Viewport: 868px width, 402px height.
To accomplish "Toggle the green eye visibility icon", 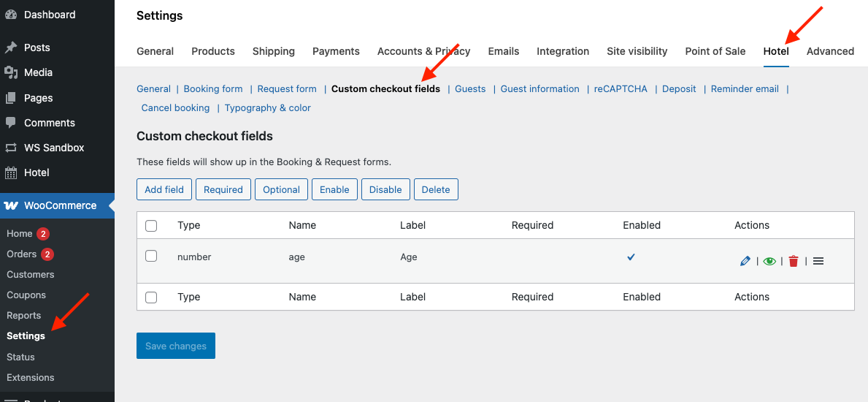I will [x=769, y=261].
